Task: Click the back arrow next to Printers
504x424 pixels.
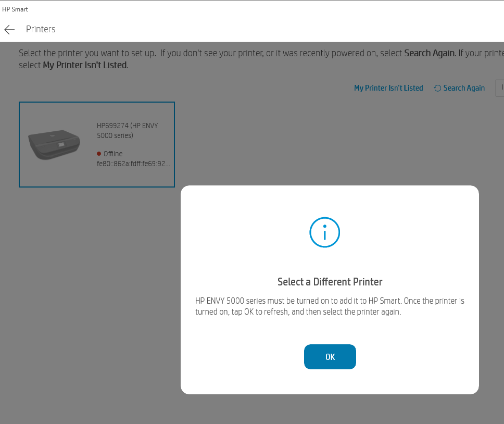Action: click(9, 29)
